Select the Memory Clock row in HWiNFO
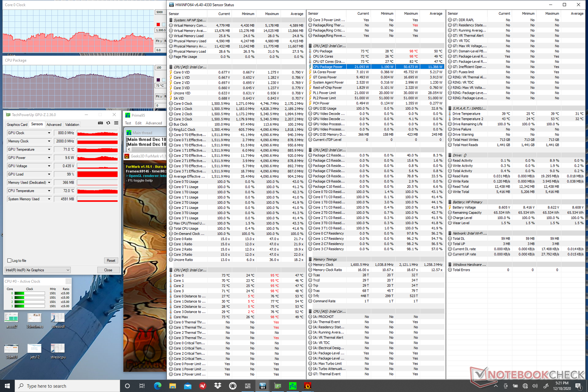Image resolution: width=588 pixels, height=392 pixels. [376, 265]
